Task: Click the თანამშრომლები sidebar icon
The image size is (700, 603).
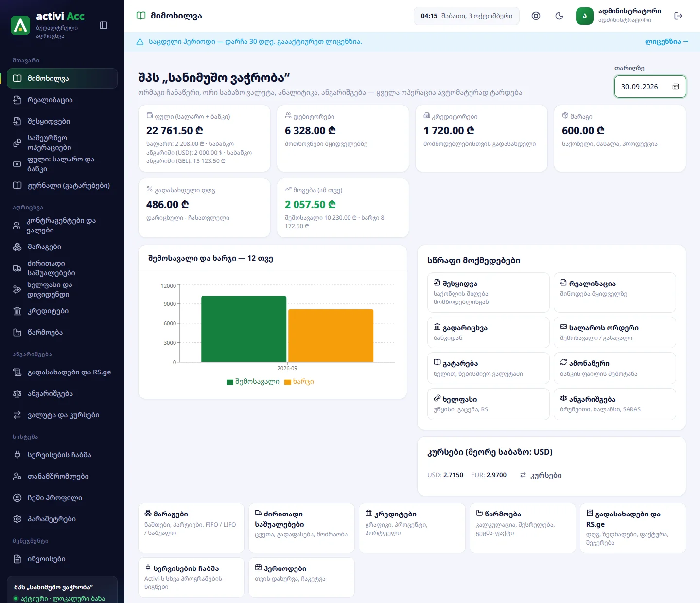Action: click(17, 476)
